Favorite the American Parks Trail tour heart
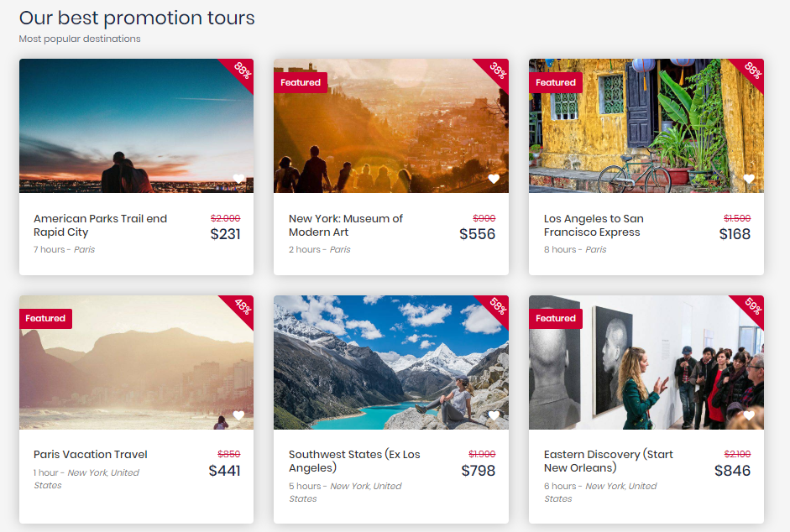790x532 pixels. coord(238,179)
